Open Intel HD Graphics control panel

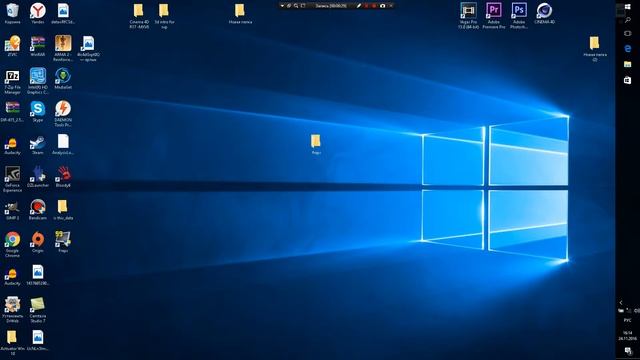[38, 81]
